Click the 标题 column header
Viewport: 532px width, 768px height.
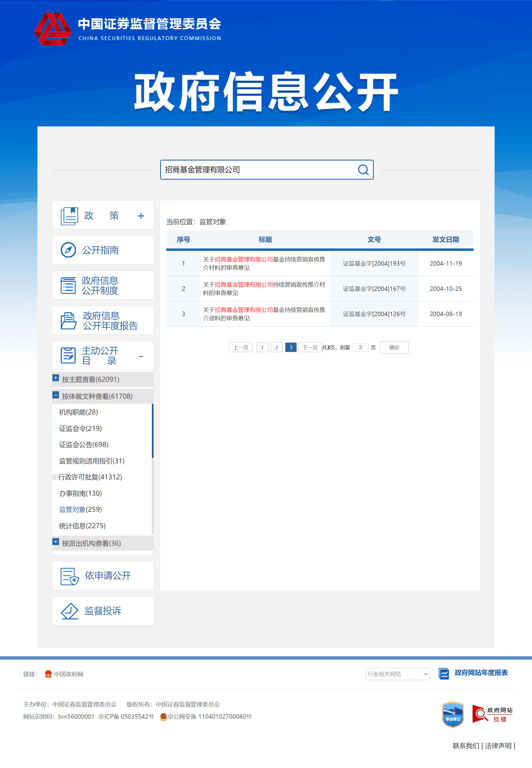[x=265, y=240]
